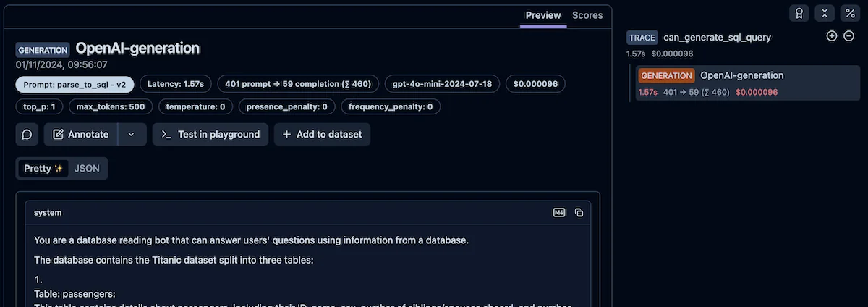The width and height of the screenshot is (868, 307).
Task: Open the parse_to_sql v2 prompt link
Action: coord(75,84)
